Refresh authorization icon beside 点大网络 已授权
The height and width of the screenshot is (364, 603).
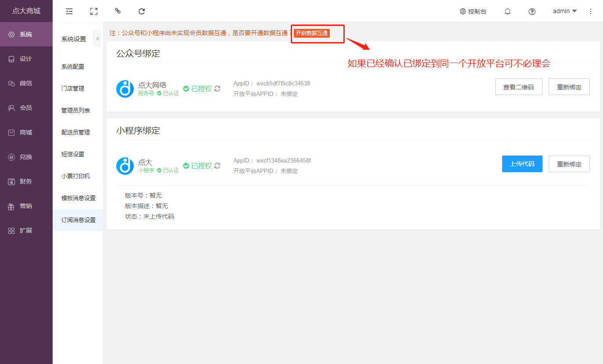[x=218, y=88]
